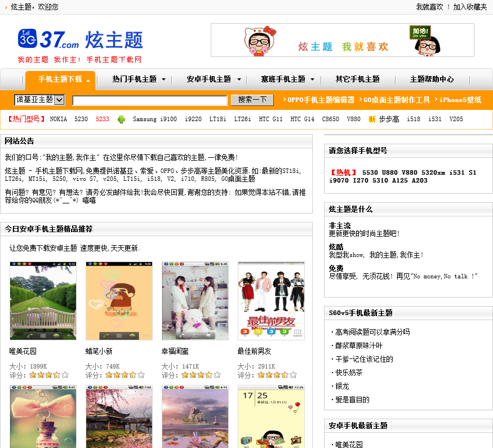The height and width of the screenshot is (448, 493).
Task: Select the V880 link in hot models bar
Action: click(x=354, y=119)
